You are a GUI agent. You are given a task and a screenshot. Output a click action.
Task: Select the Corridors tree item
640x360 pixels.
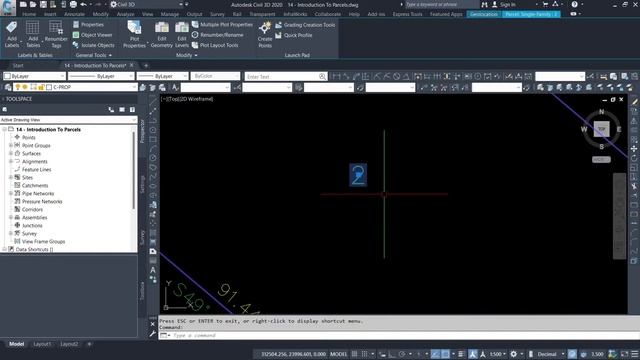point(32,209)
